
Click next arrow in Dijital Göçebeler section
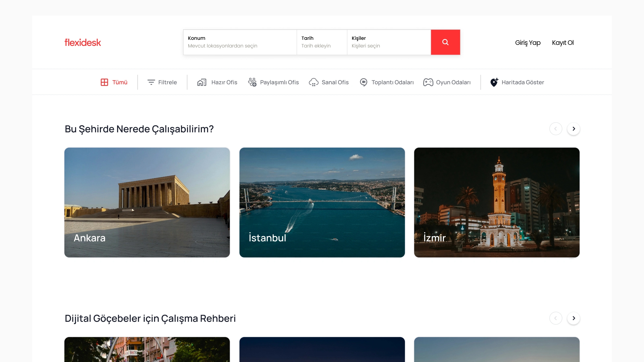point(574,318)
